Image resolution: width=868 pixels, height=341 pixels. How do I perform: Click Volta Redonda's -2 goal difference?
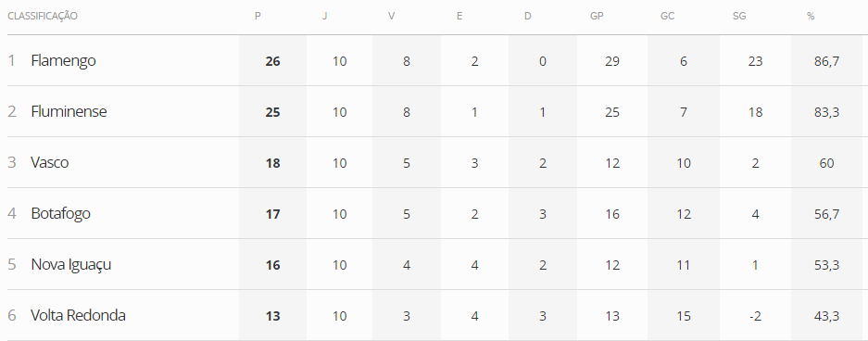(755, 316)
